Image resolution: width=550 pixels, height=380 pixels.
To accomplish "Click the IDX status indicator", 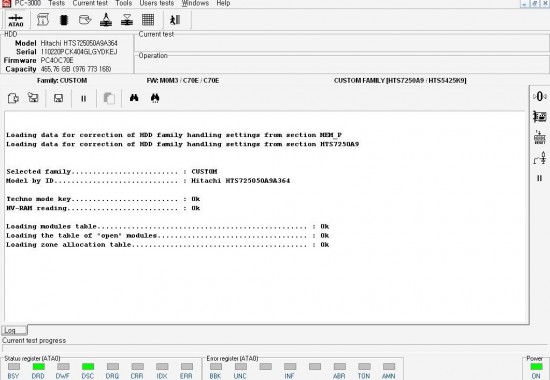I will pyautogui.click(x=162, y=367).
